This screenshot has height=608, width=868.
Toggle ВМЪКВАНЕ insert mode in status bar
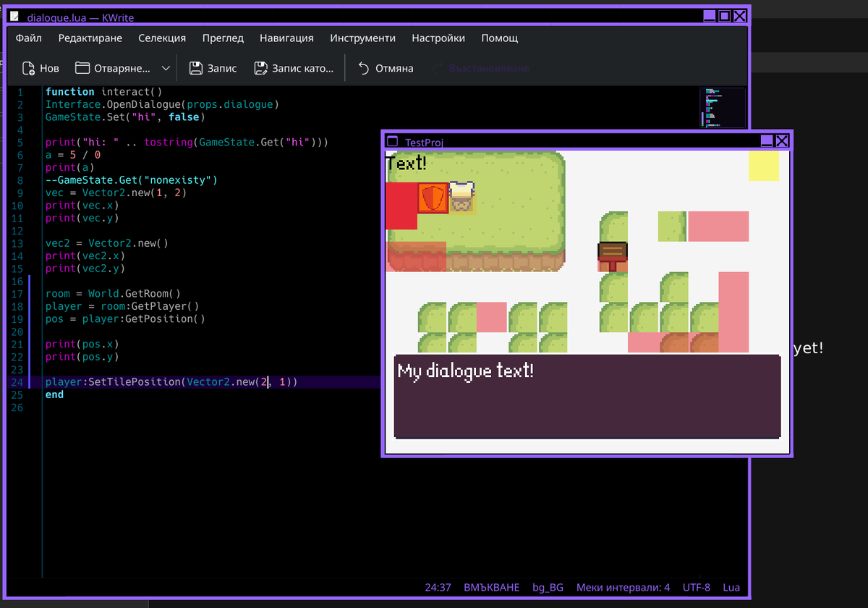click(492, 587)
